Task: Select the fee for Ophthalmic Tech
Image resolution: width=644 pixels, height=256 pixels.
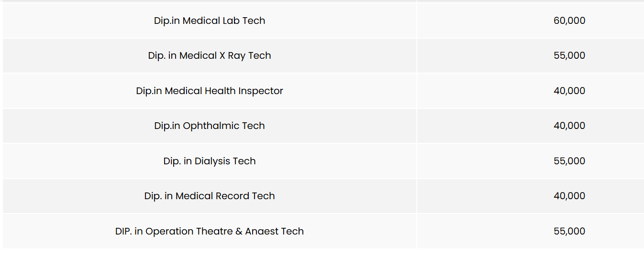Action: pos(569,126)
